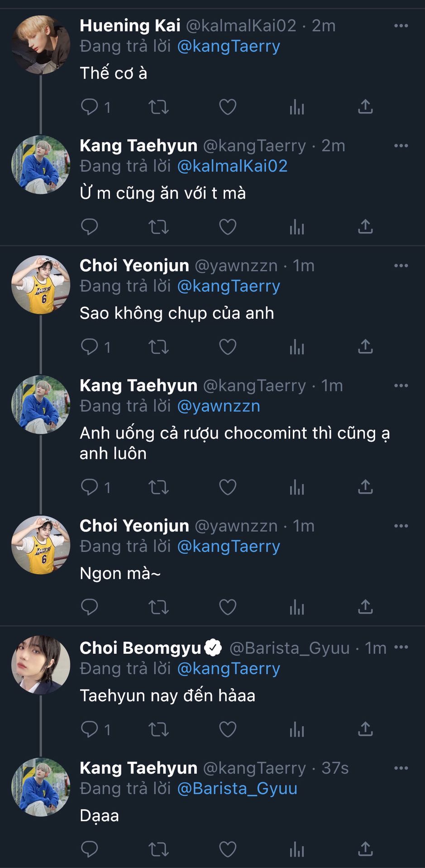
Task: Share Choi Yeonjun's "Sao không chụp" tweet
Action: coord(365,347)
